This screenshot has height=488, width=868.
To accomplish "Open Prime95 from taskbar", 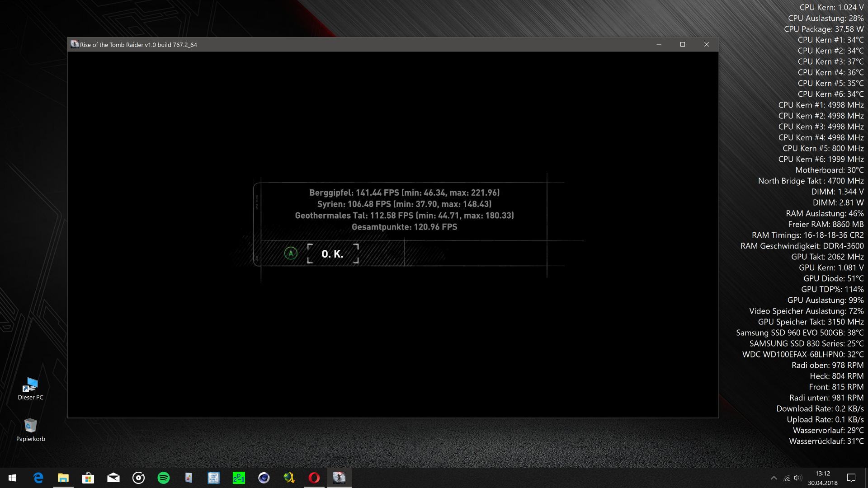I will click(x=239, y=478).
